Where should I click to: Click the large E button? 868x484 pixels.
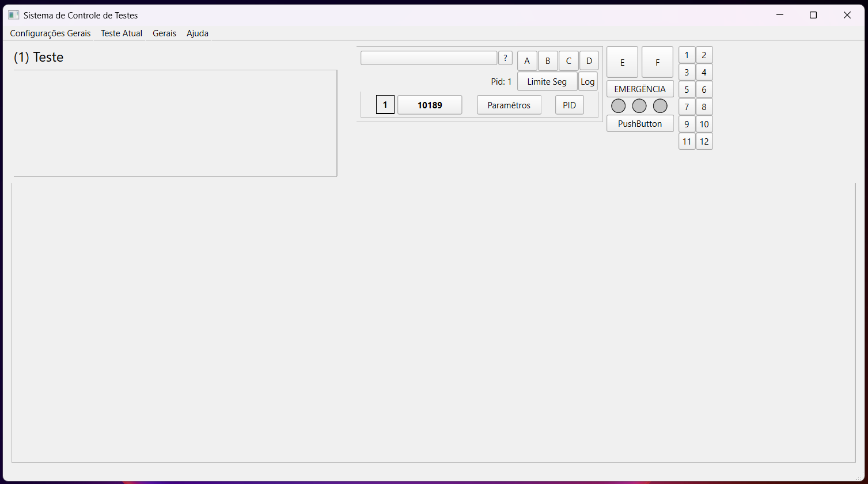[622, 62]
